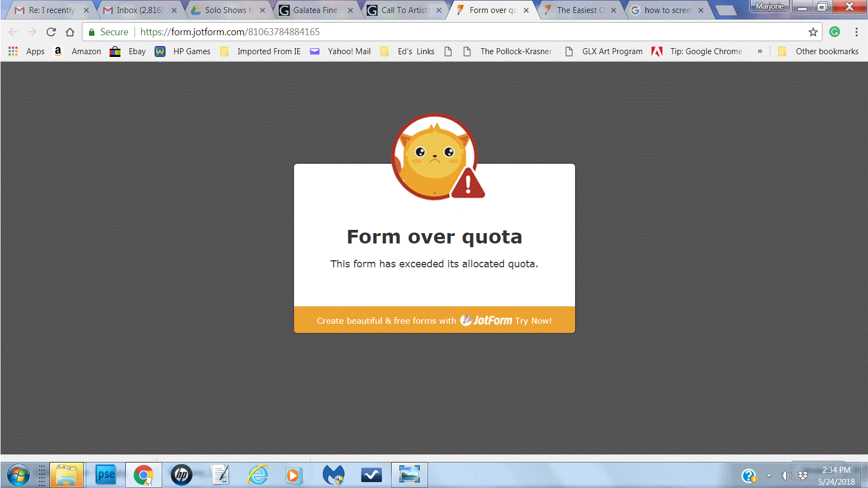
Task: Open the screenshot tool pinned to taskbar
Action: 409,475
